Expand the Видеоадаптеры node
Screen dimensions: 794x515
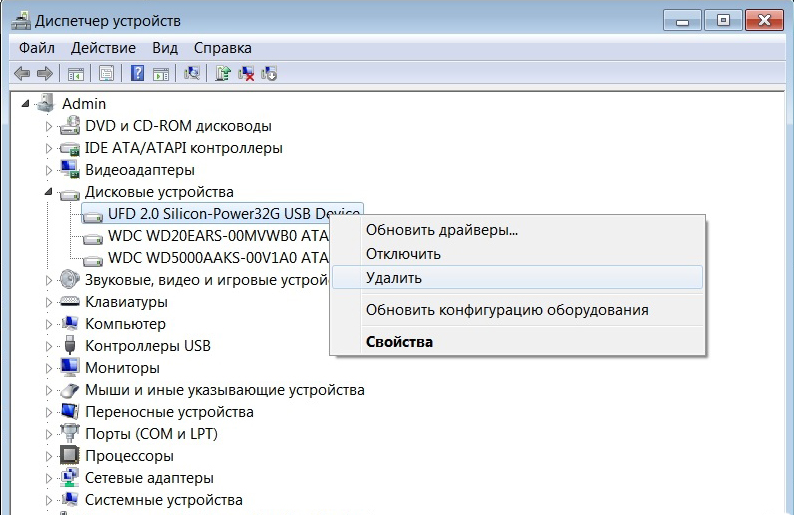49,170
